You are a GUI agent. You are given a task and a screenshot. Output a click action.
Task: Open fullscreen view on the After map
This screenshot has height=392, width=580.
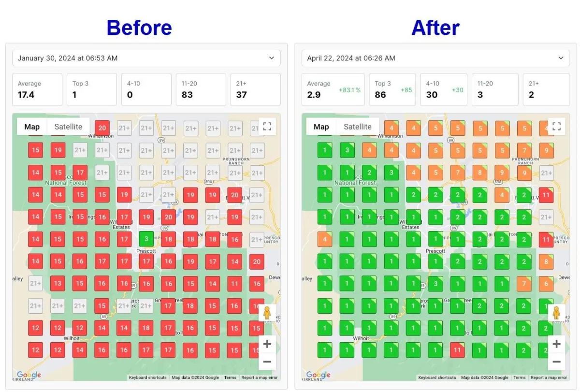coord(556,127)
